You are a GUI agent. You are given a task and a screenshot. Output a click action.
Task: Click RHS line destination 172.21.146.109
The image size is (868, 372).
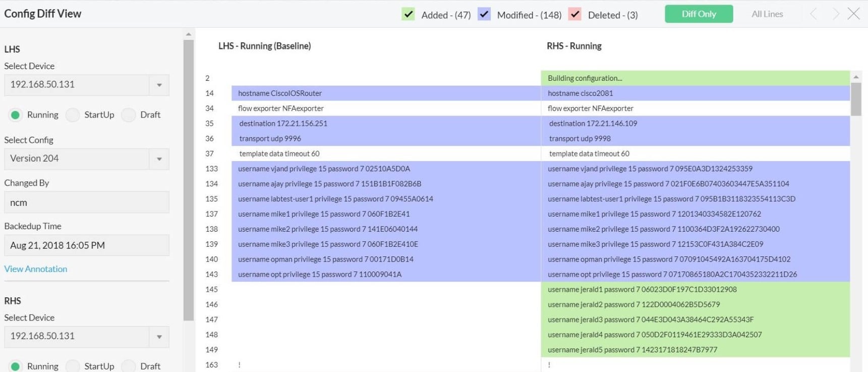coord(696,123)
